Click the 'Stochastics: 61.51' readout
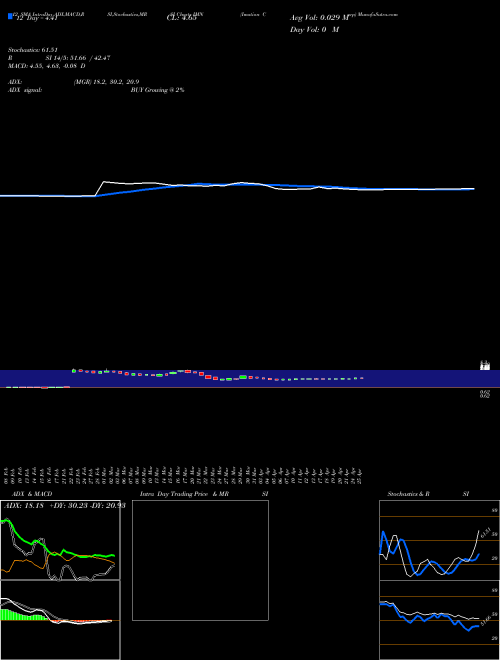The image size is (500, 660). click(33, 50)
